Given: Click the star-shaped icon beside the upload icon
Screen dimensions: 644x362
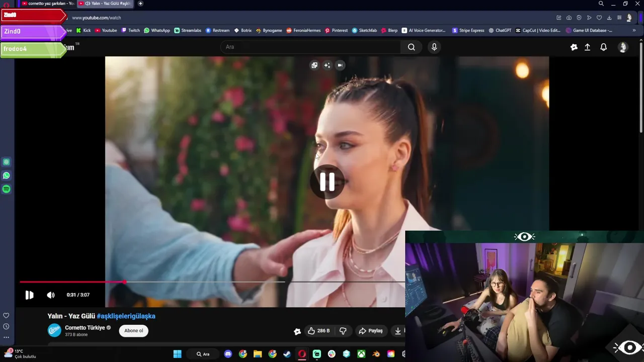Looking at the screenshot, I should point(574,47).
